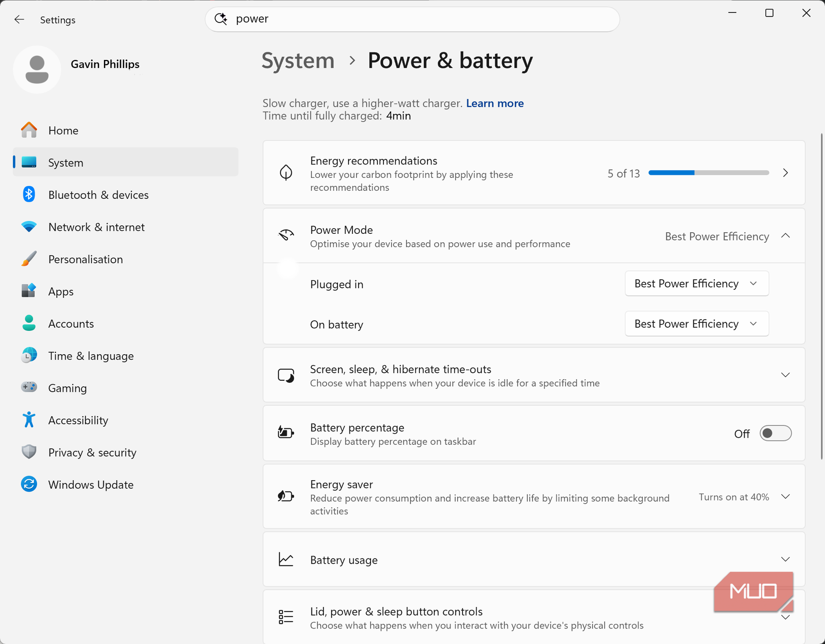825x644 pixels.
Task: Click the Battery percentage battery icon
Action: (286, 432)
